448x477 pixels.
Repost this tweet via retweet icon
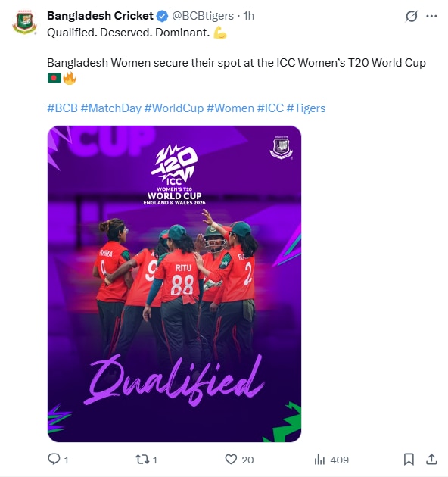click(142, 459)
